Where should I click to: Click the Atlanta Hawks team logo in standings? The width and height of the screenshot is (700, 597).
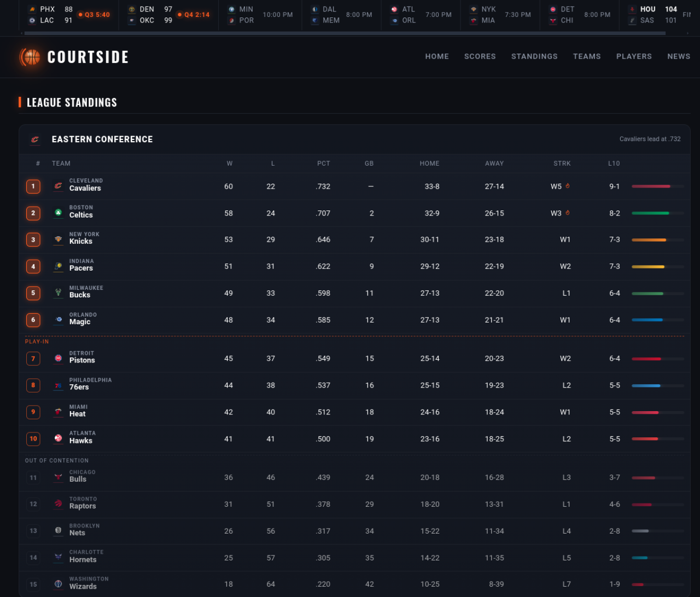(x=59, y=438)
